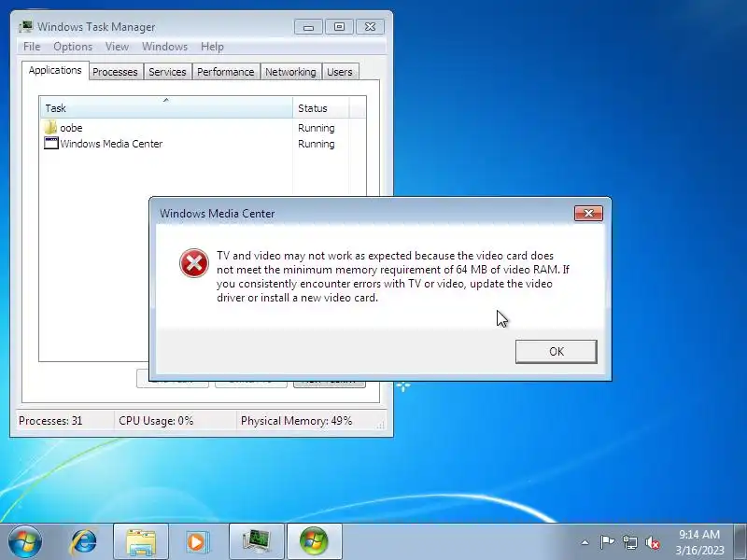The image size is (747, 560).
Task: Close the Windows Task Manager window
Action: (x=370, y=27)
